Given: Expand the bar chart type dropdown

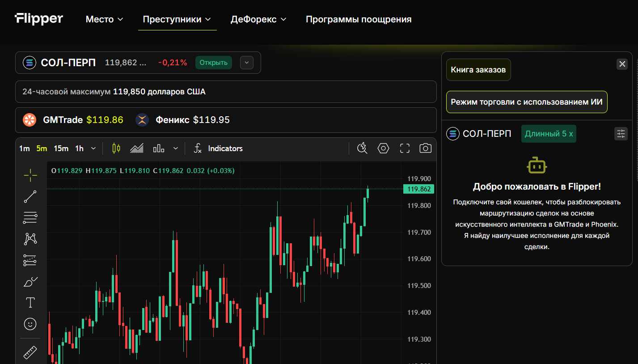Looking at the screenshot, I should click(176, 148).
